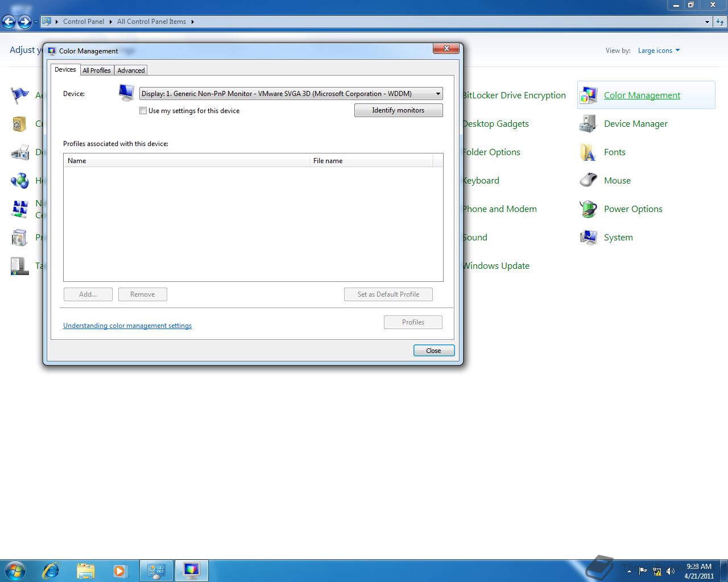Open Phone and Modem link

[499, 209]
